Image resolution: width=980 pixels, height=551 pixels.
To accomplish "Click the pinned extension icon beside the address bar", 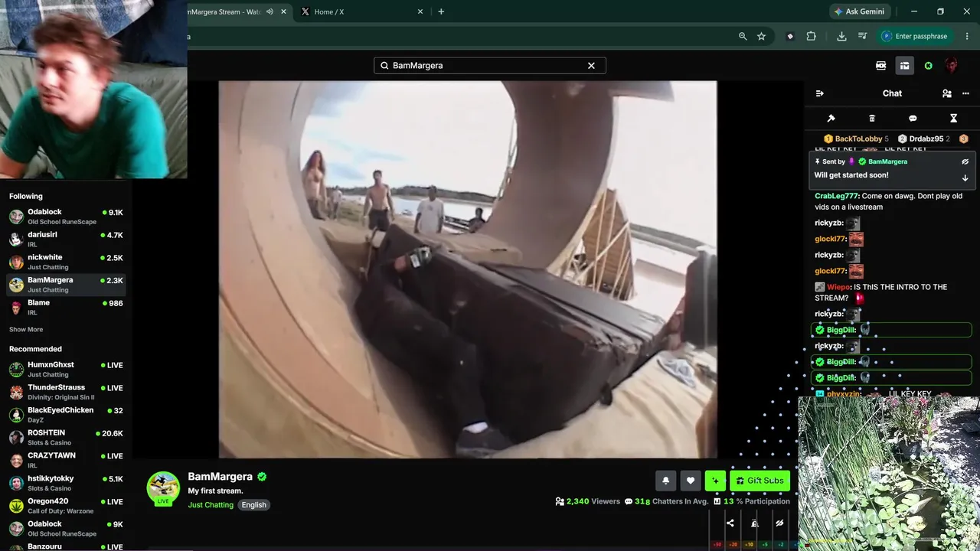I will [x=790, y=36].
